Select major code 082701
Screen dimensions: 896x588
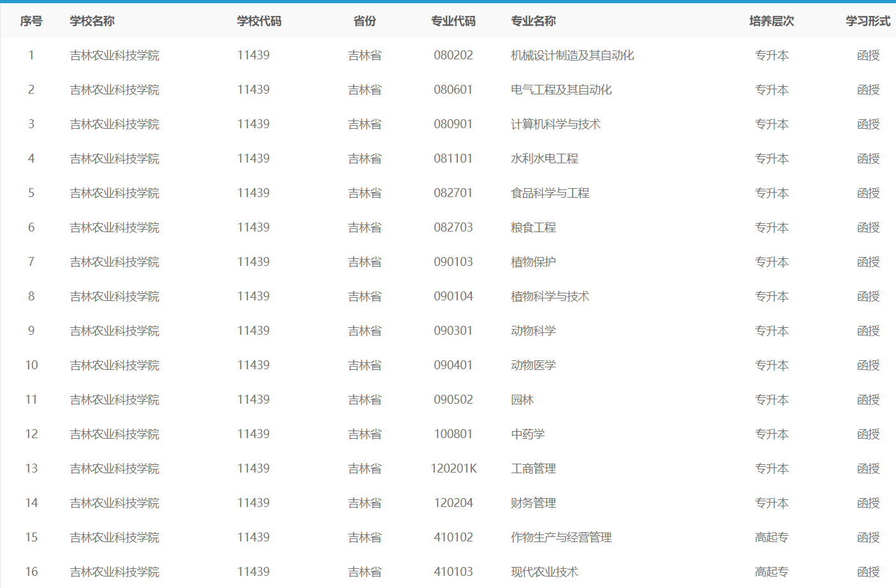point(453,193)
